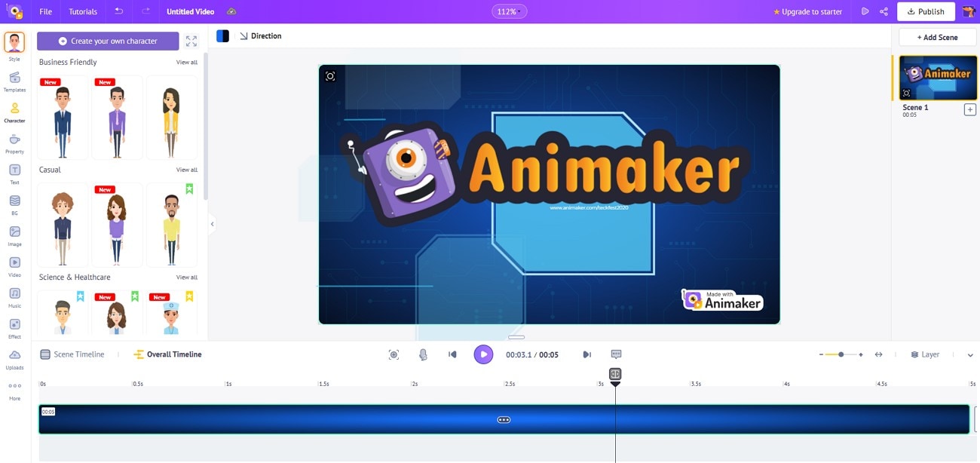Open the Templates sidebar panel
This screenshot has height=463, width=980.
(x=14, y=81)
